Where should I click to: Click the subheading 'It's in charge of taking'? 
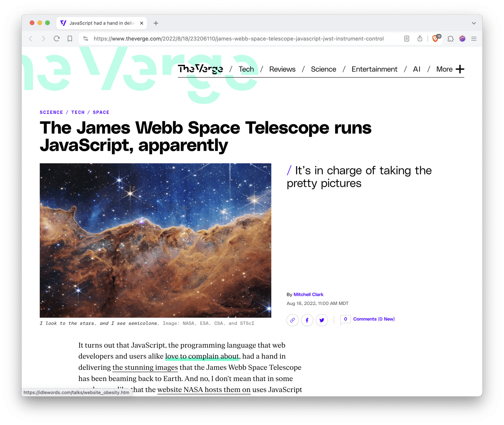pyautogui.click(x=359, y=177)
